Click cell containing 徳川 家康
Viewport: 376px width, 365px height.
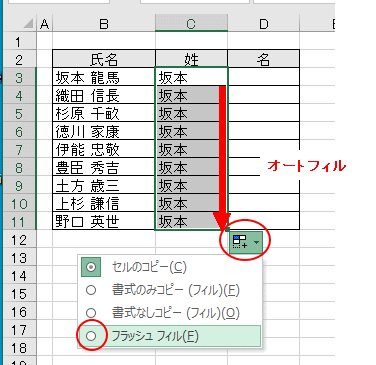tap(104, 131)
